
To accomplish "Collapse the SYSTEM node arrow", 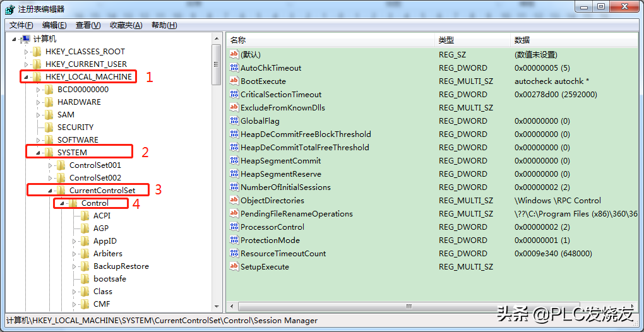I will pos(39,153).
